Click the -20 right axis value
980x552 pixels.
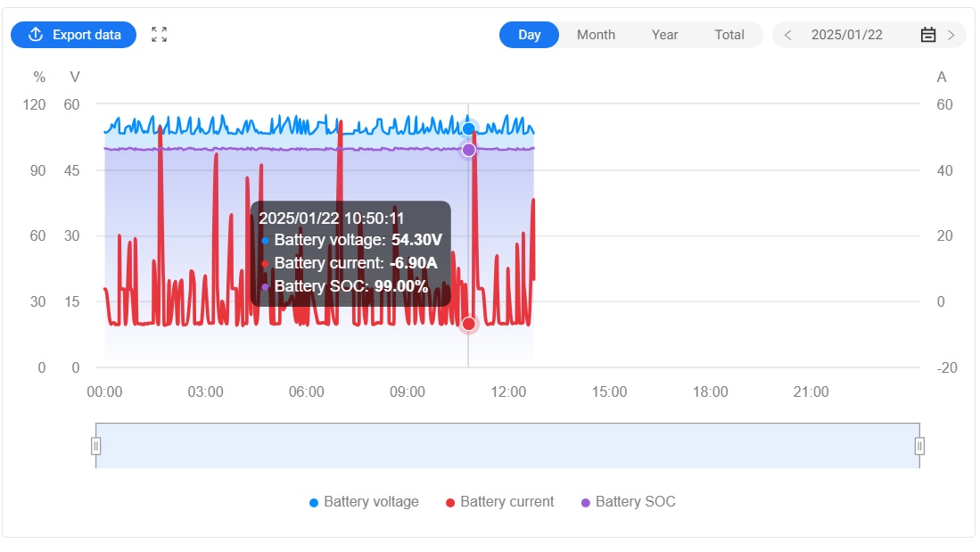click(947, 367)
